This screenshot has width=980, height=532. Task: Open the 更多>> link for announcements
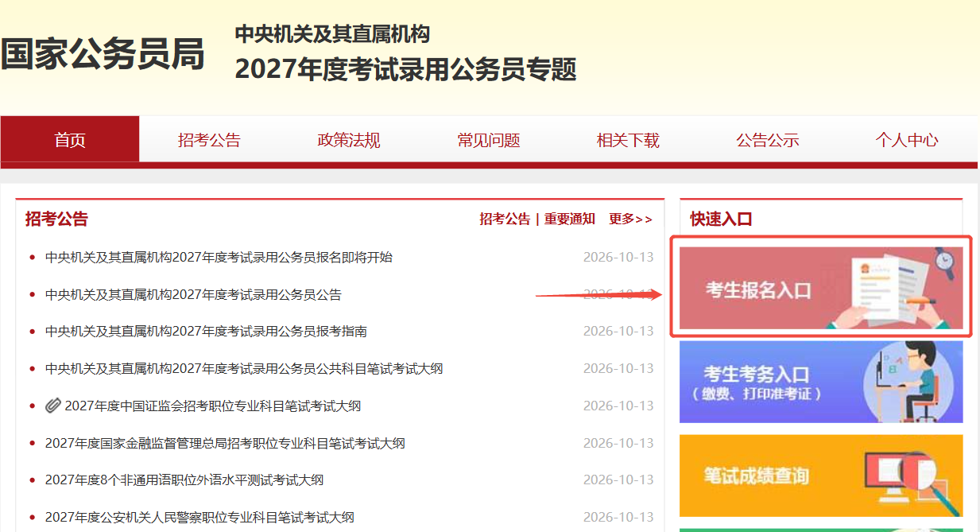click(630, 219)
